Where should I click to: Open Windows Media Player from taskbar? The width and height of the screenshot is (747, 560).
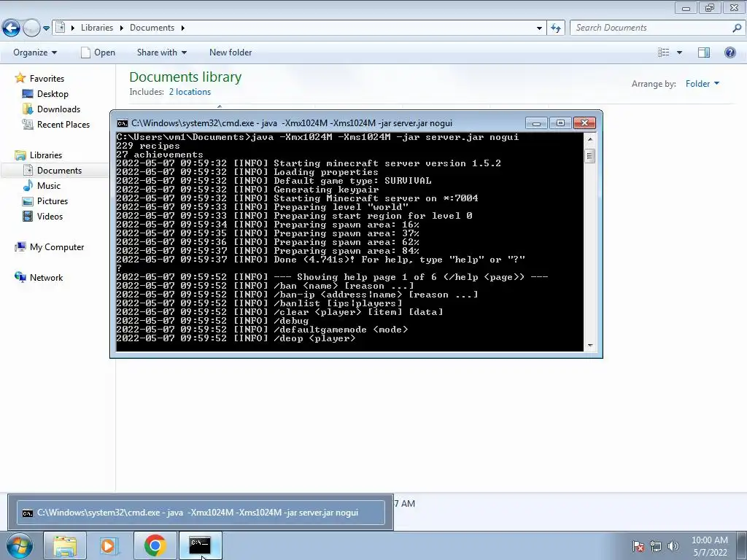pyautogui.click(x=109, y=546)
